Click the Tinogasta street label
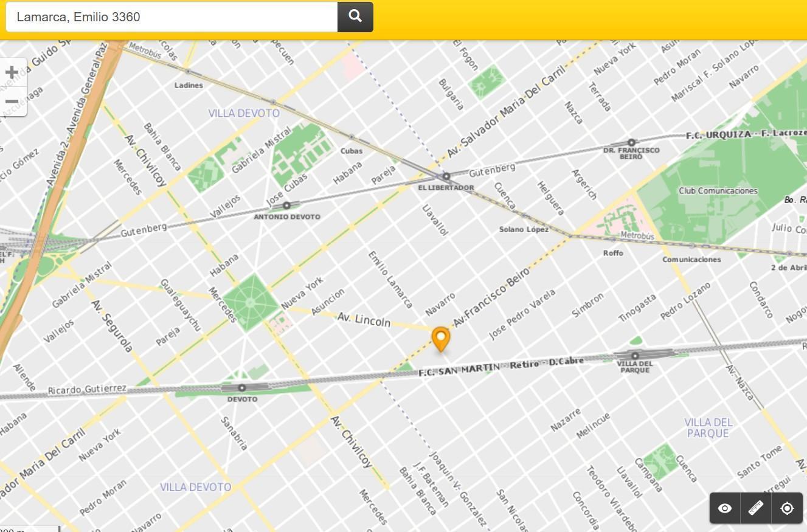 point(637,308)
